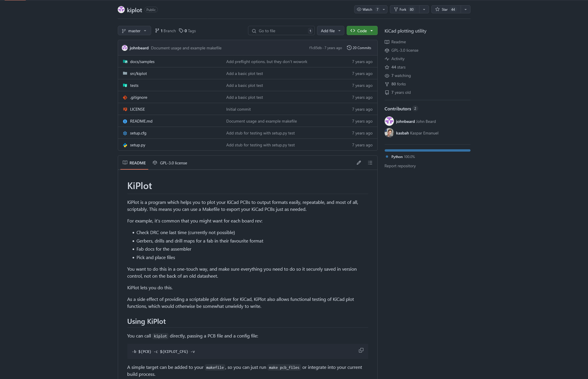Viewport: 588px width, 379px height.
Task: Open the Fork options dropdown arrow
Action: (x=424, y=9)
